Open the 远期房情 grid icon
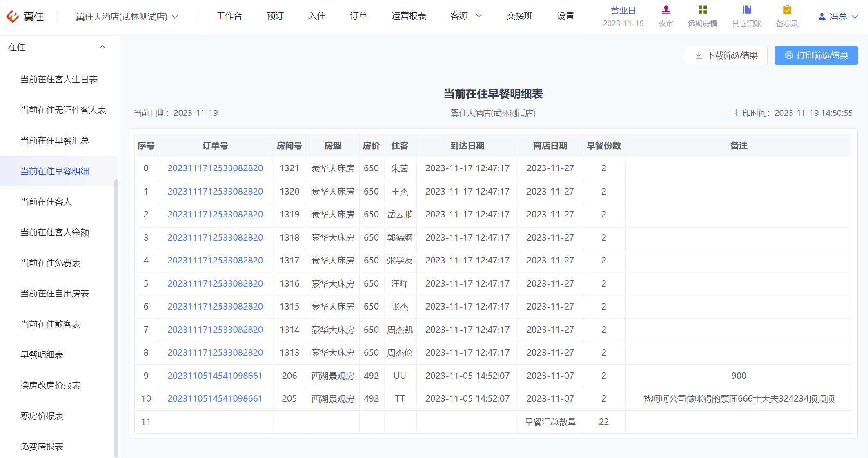The height and width of the screenshot is (458, 868). (x=703, y=10)
